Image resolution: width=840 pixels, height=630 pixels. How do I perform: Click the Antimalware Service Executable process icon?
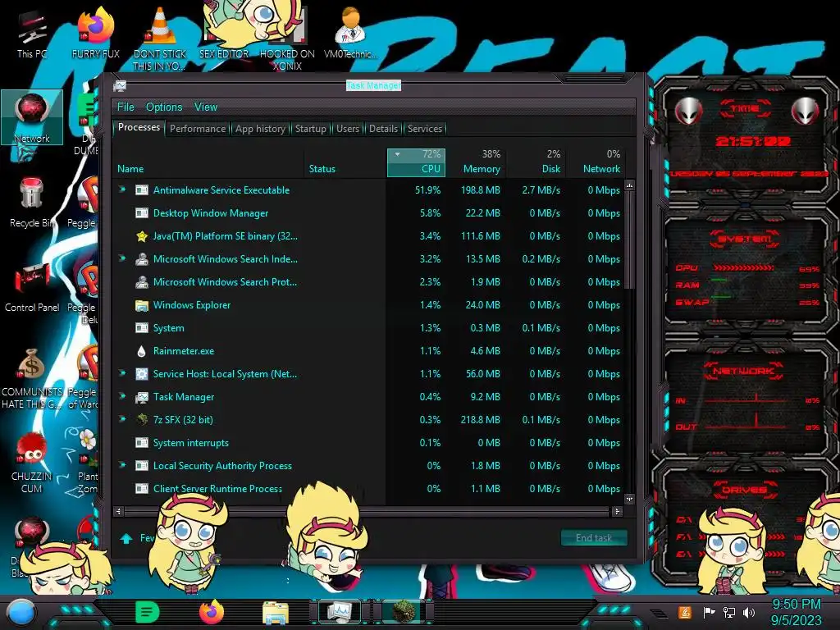click(141, 189)
